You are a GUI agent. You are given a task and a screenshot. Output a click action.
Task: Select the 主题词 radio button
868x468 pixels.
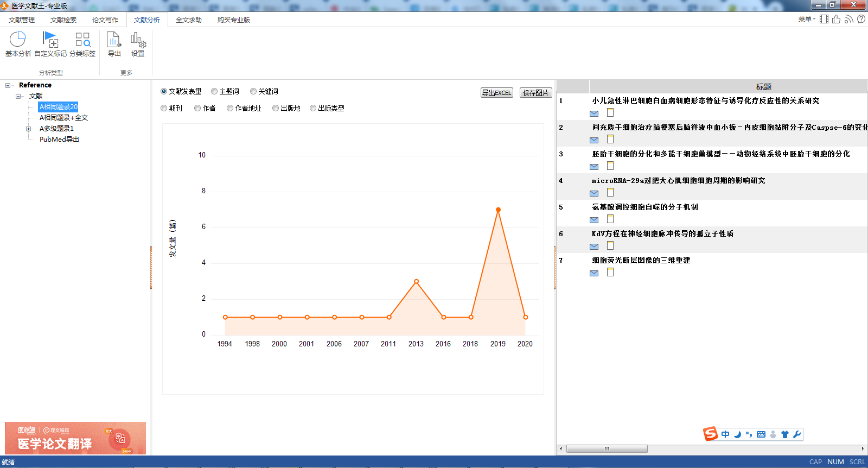point(214,91)
